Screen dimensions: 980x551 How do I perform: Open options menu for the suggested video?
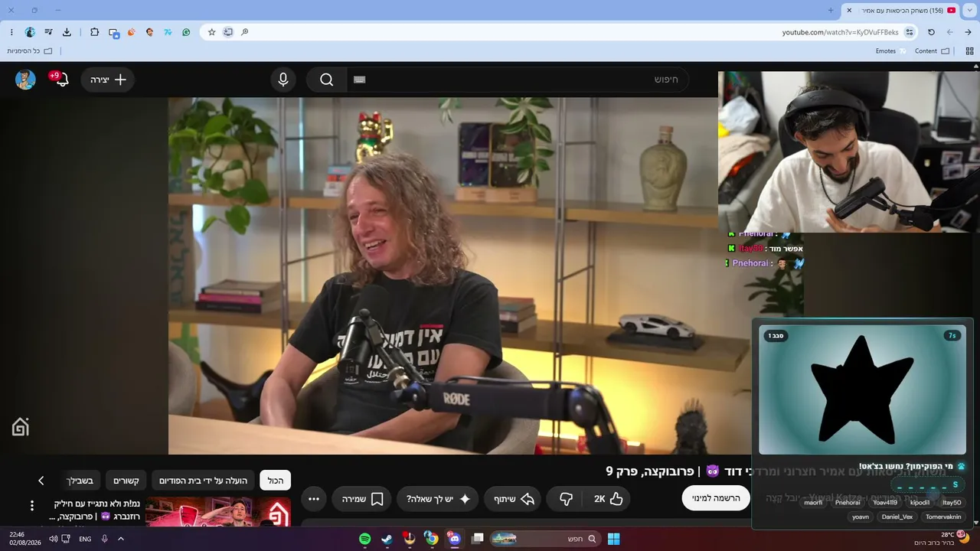pyautogui.click(x=32, y=506)
